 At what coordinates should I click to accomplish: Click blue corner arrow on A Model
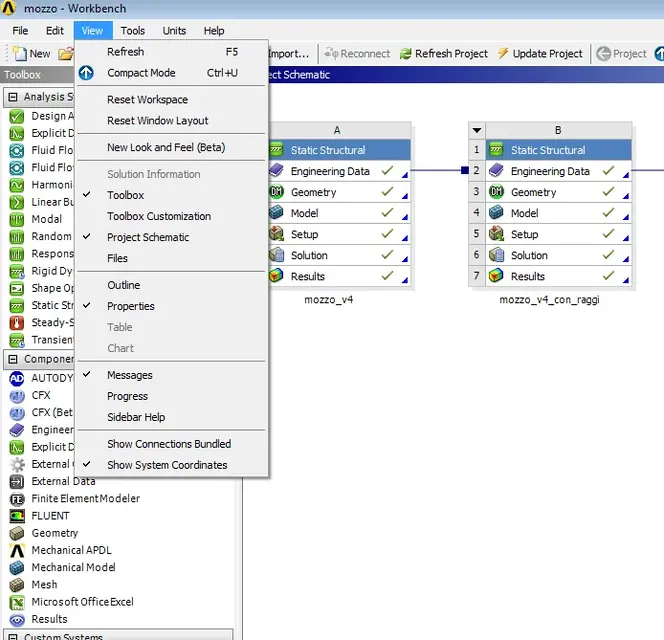coord(405,217)
